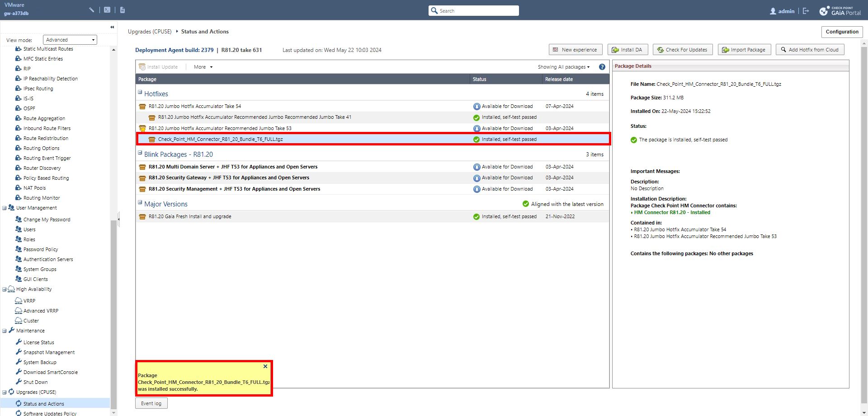Click the Check For Updates button
Screen dimensions: 868x416
click(682, 50)
